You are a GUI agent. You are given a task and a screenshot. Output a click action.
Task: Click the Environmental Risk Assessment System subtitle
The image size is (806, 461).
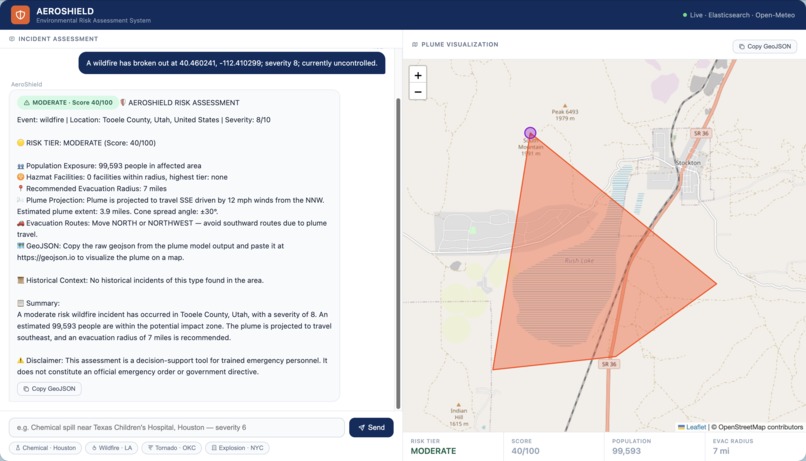tap(94, 21)
